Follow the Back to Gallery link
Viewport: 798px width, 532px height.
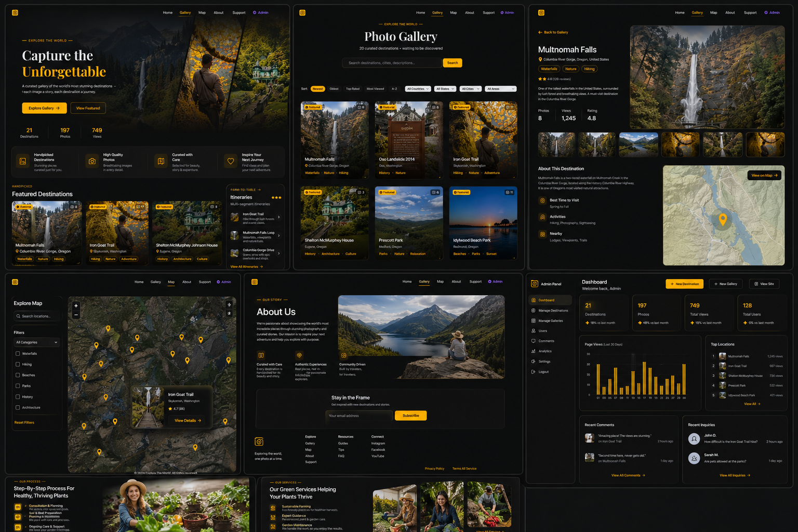[553, 32]
